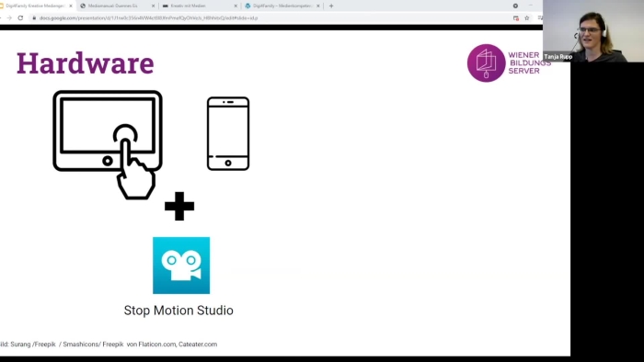The height and width of the screenshot is (362, 644).
Task: Click the Wiener Bildungsserver logo
Action: click(509, 63)
